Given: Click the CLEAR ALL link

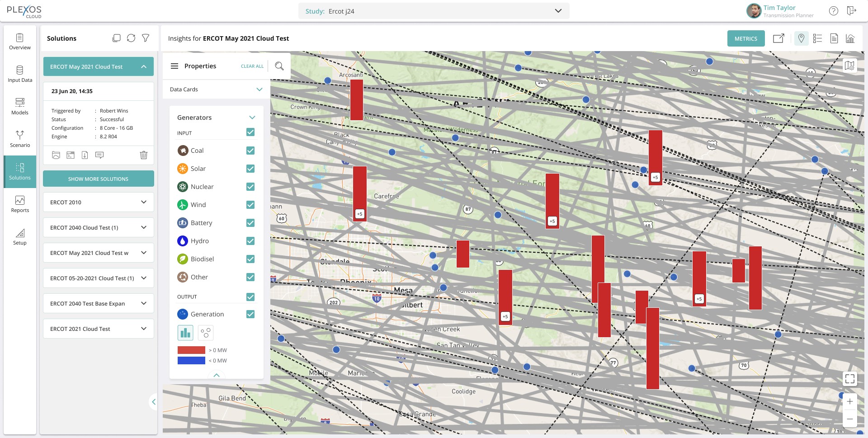Looking at the screenshot, I should click(x=252, y=66).
